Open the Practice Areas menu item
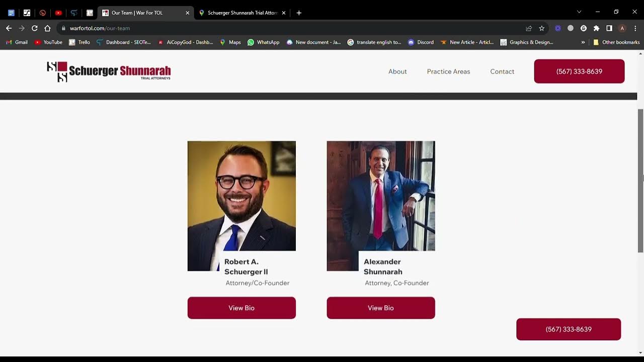Screen dimensions: 644x362 (448, 71)
